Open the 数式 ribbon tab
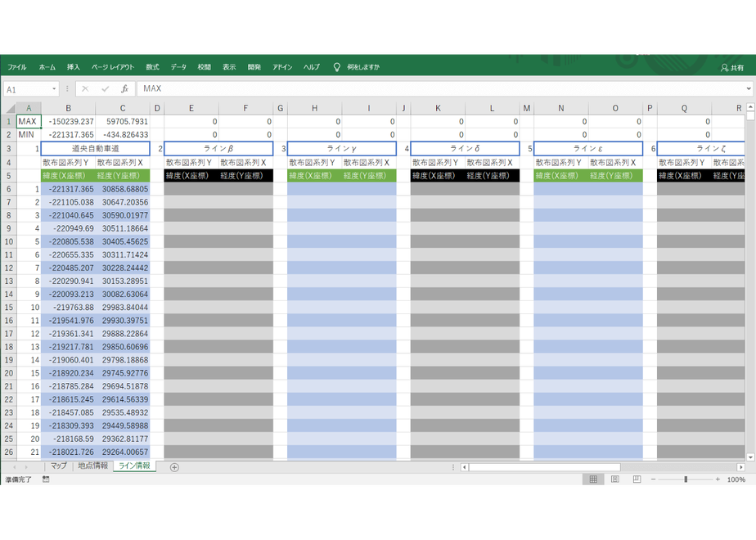The width and height of the screenshot is (756, 540). 152,67
